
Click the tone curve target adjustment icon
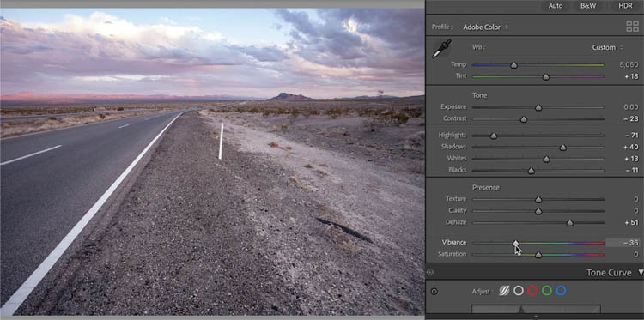coord(434,292)
